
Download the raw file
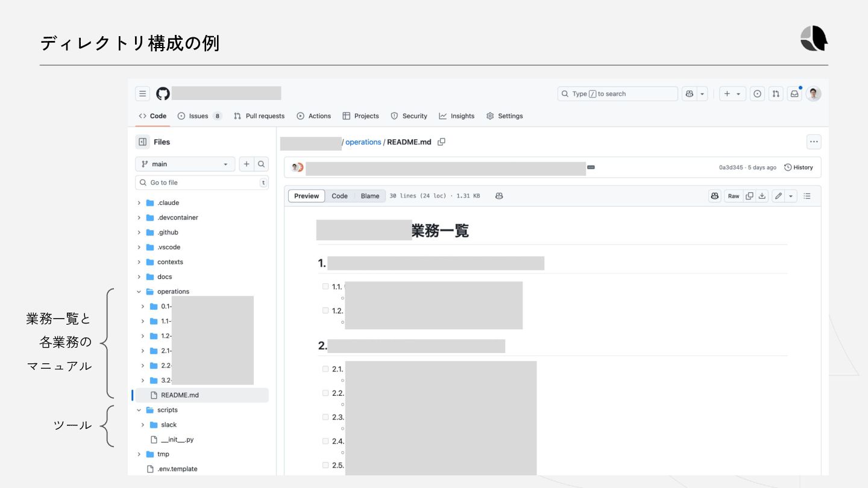point(763,196)
